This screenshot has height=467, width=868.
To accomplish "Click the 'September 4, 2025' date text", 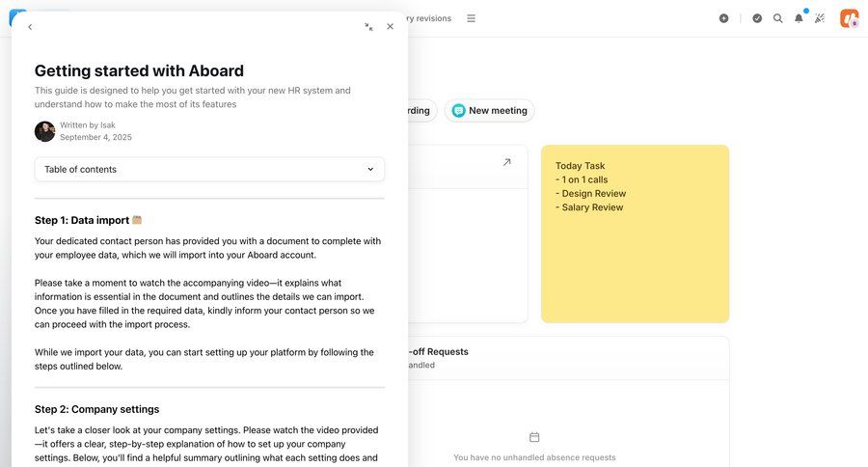I will tap(95, 137).
